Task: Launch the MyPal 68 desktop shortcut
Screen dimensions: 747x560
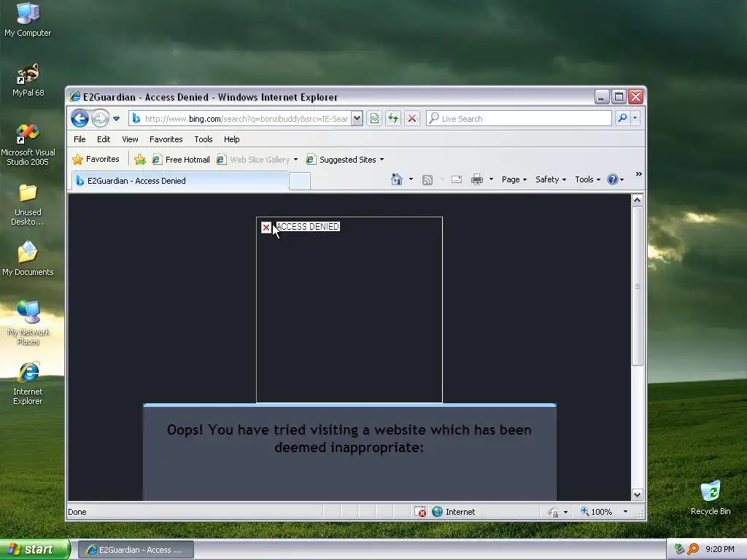Action: (x=28, y=79)
